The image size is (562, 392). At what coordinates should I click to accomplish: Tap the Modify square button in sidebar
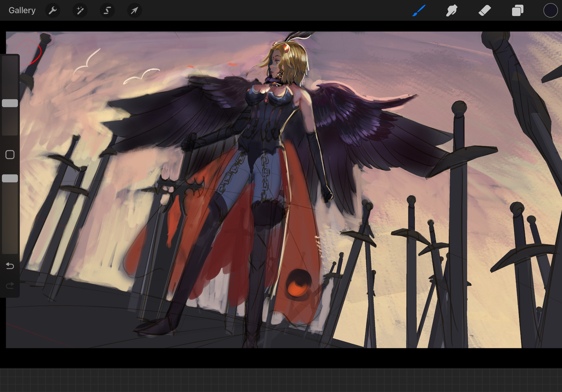click(x=10, y=154)
